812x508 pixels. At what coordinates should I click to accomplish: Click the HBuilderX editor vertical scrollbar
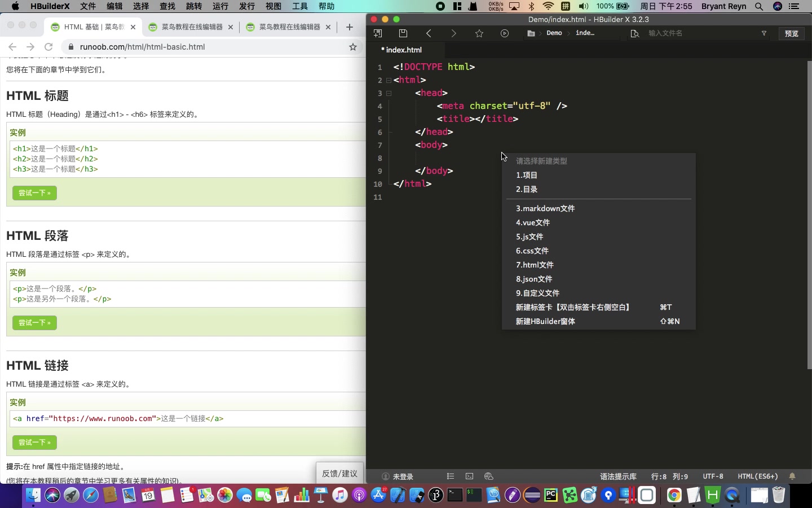[809, 214]
